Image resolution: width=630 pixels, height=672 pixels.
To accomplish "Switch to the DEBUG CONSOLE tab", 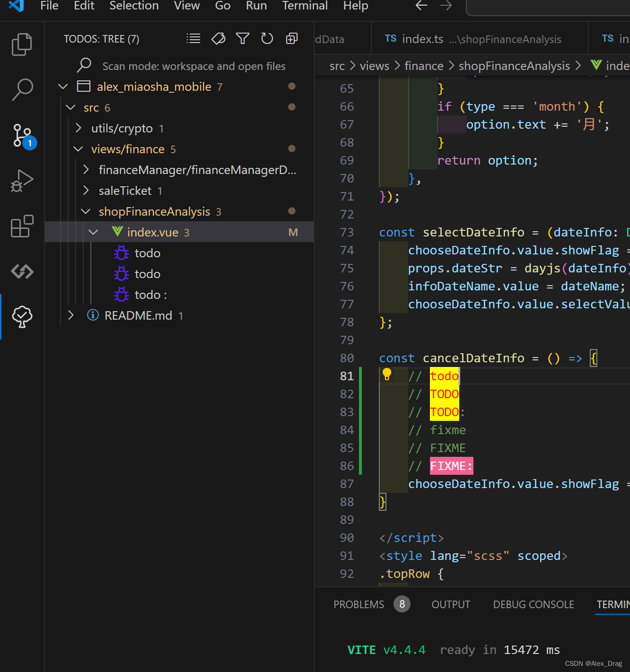I will point(534,604).
